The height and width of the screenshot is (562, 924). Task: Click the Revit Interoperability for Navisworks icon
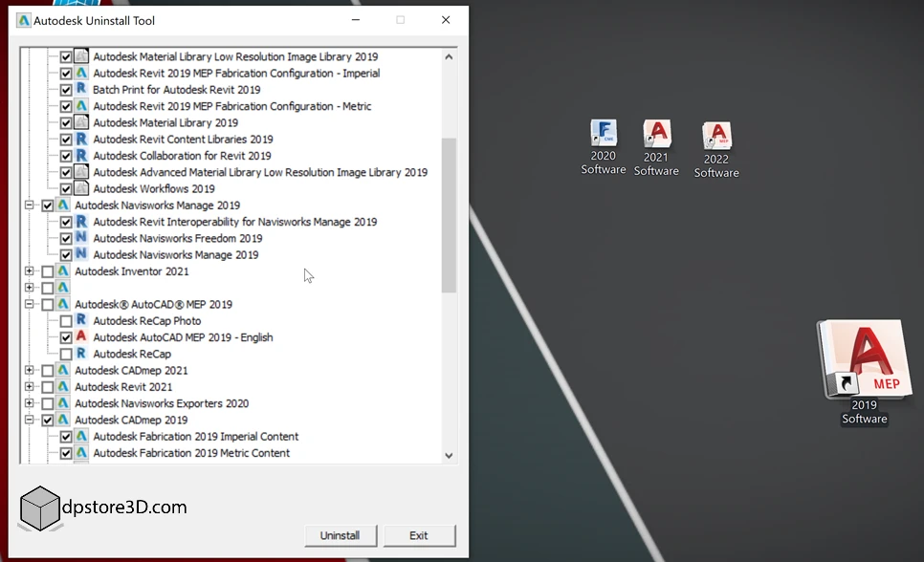(x=81, y=222)
